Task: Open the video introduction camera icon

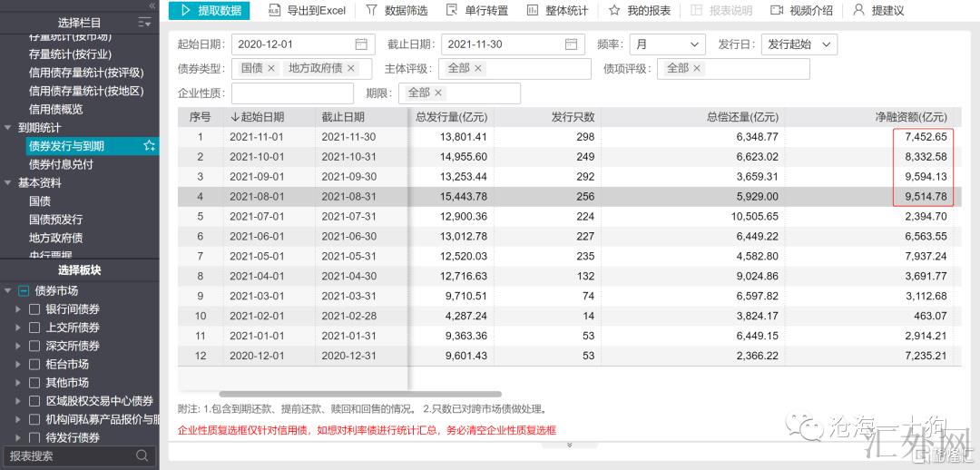Action: pos(777,11)
